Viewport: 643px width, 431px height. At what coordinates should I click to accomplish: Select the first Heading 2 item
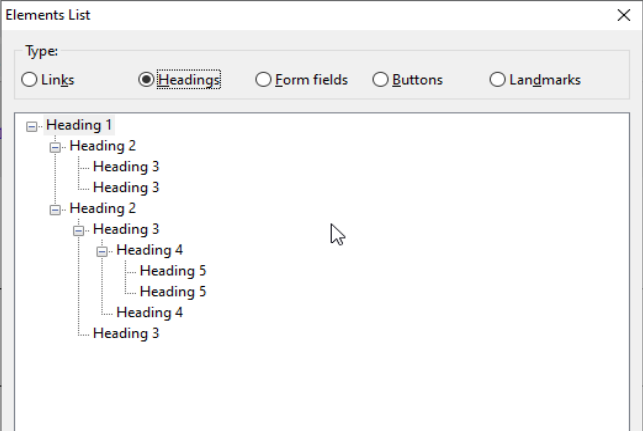coord(103,146)
